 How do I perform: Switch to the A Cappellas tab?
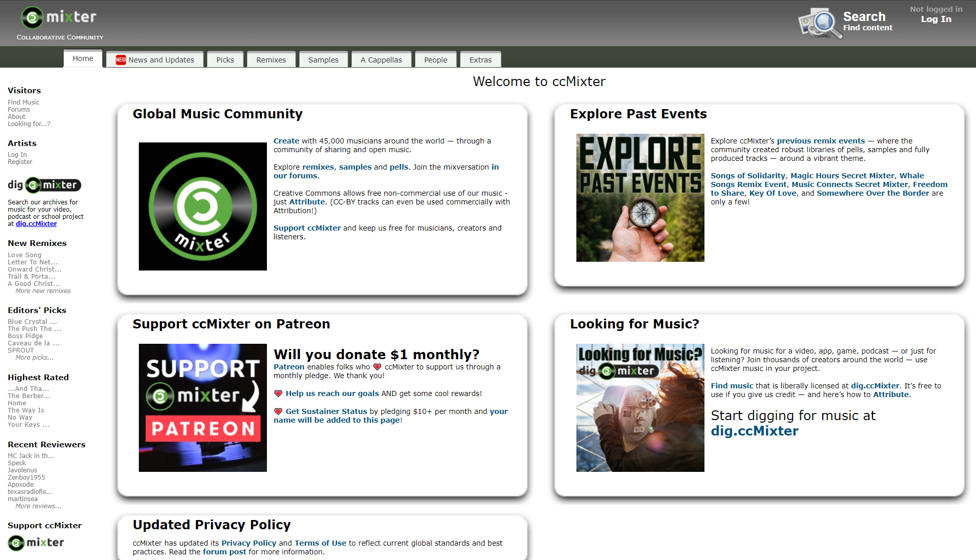pos(381,60)
